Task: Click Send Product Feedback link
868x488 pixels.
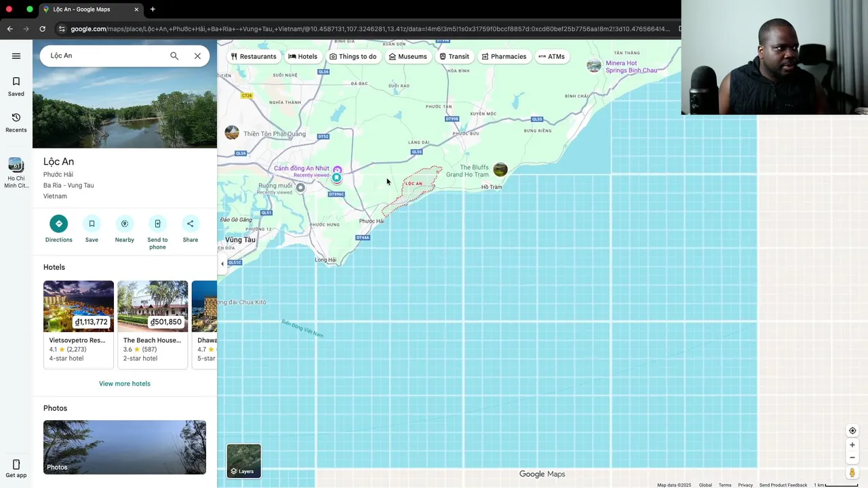Action: click(783, 485)
